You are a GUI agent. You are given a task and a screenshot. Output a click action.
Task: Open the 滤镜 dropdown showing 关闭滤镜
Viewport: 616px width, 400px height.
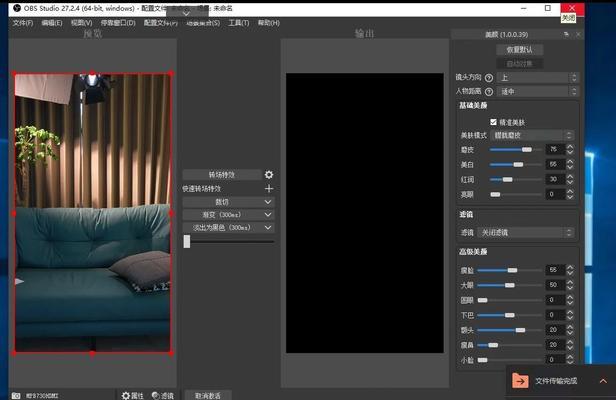[526, 233]
